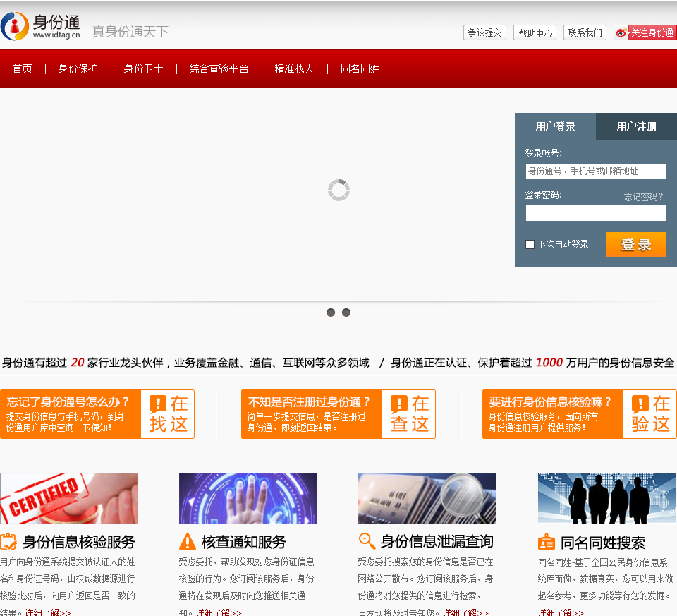This screenshot has height=616, width=677.
Task: Select the first carousel dot
Action: (x=331, y=313)
